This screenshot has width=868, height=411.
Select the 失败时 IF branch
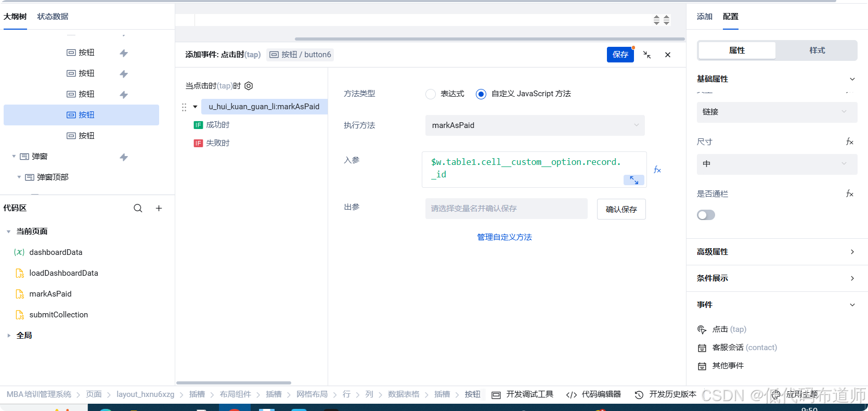pos(212,143)
